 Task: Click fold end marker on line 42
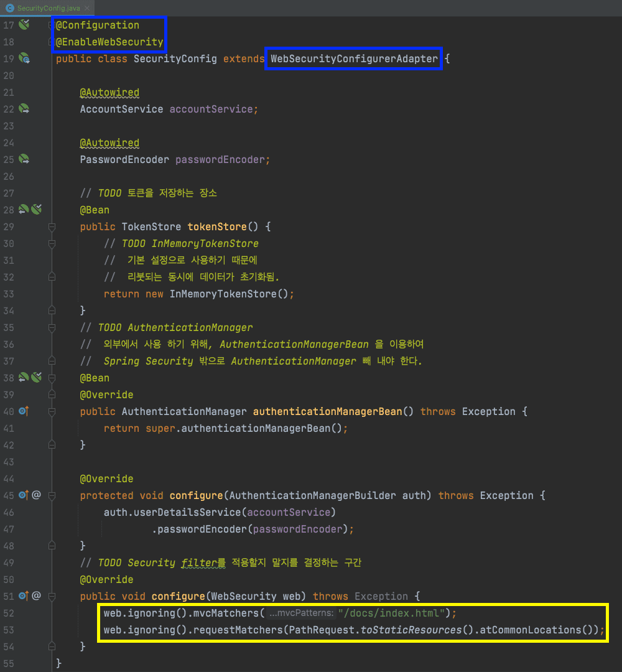[x=52, y=445]
